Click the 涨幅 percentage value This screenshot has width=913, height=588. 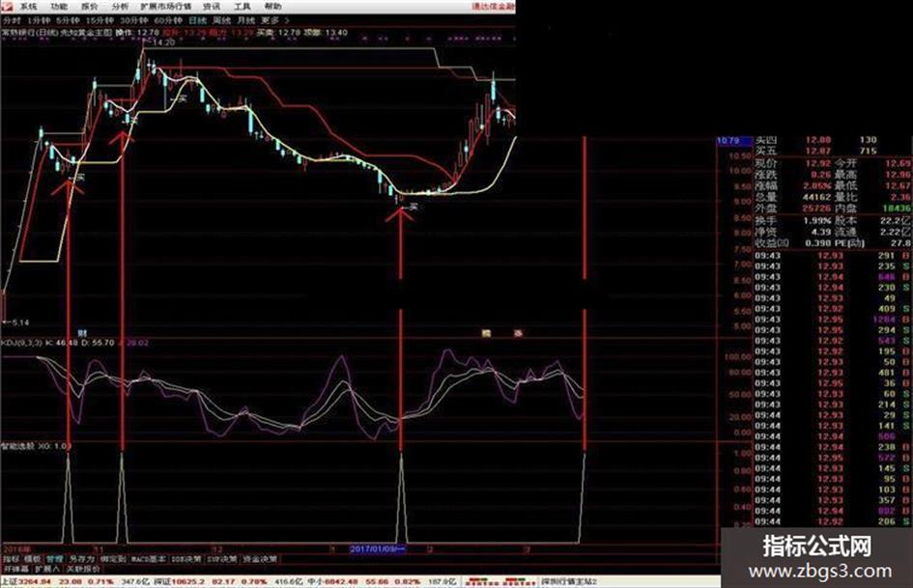click(816, 186)
